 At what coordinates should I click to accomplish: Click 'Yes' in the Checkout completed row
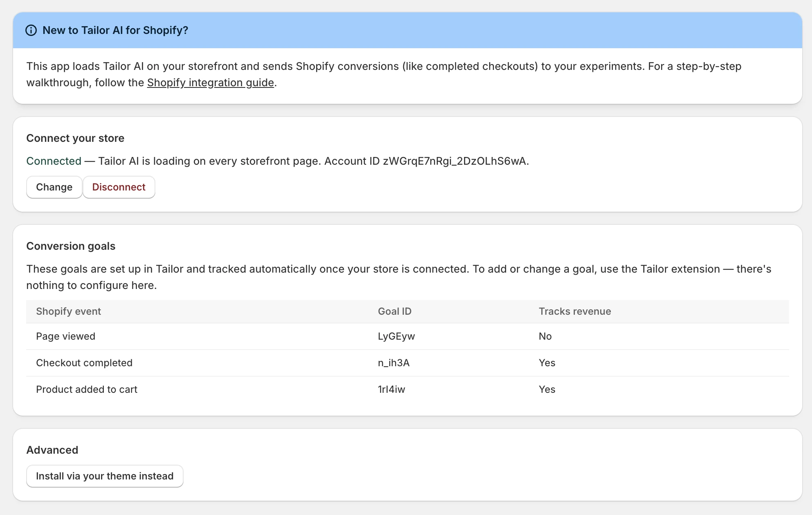[x=547, y=363]
